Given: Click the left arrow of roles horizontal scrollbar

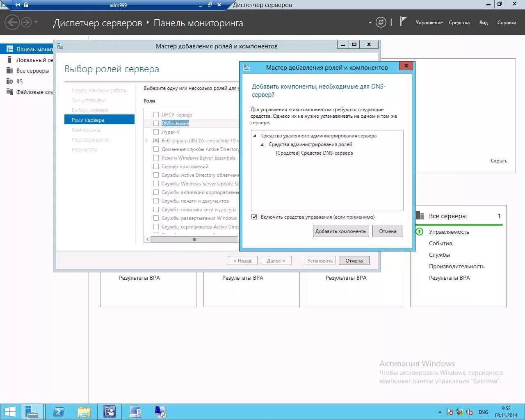Looking at the screenshot, I should click(148, 240).
